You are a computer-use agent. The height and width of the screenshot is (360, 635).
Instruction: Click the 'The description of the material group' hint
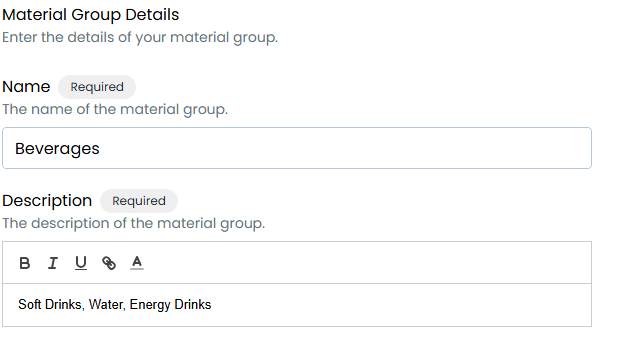134,224
